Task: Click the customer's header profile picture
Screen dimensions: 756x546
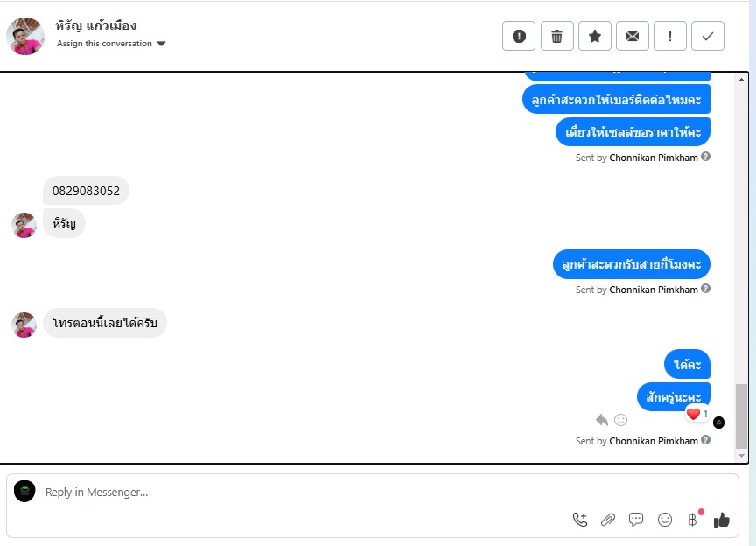Action: coord(25,36)
